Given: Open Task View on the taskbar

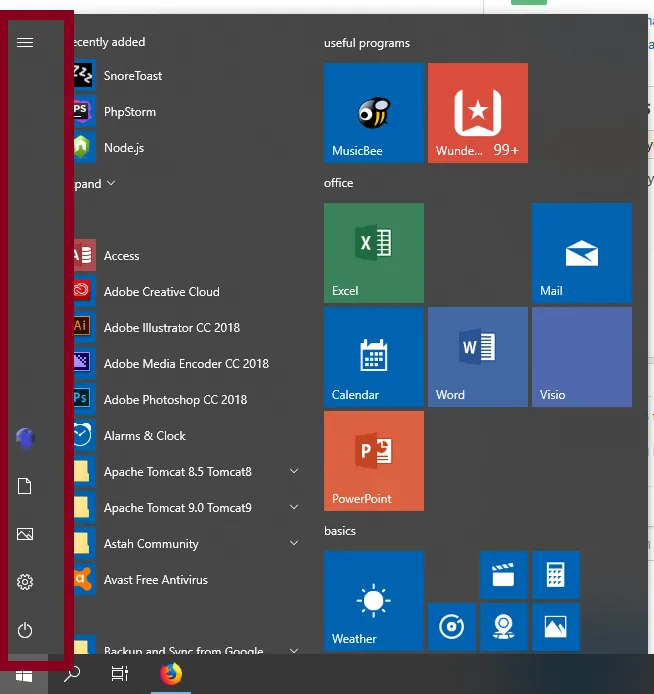Looking at the screenshot, I should click(119, 674).
